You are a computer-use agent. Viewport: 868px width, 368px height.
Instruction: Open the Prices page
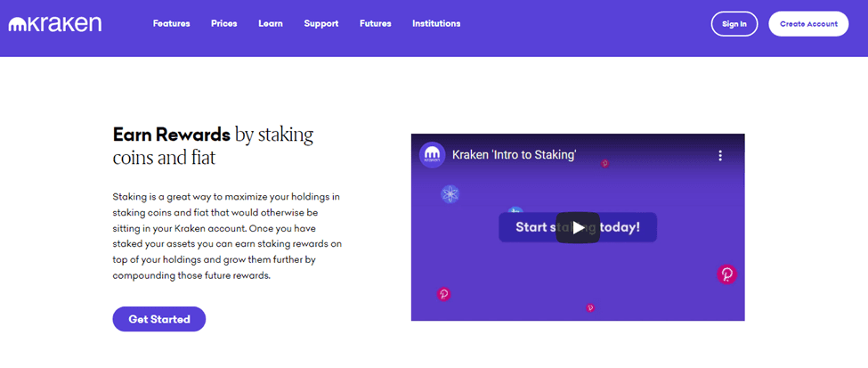(x=223, y=24)
